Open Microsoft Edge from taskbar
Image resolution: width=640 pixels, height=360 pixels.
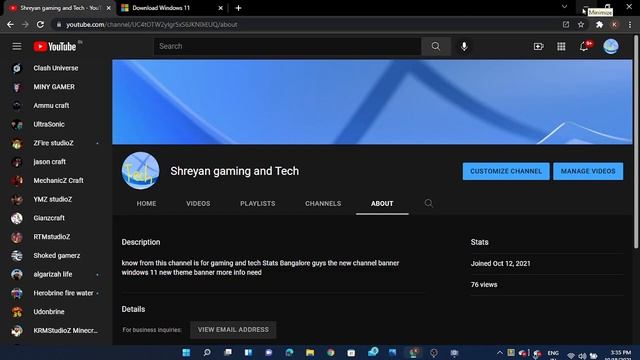[289, 353]
